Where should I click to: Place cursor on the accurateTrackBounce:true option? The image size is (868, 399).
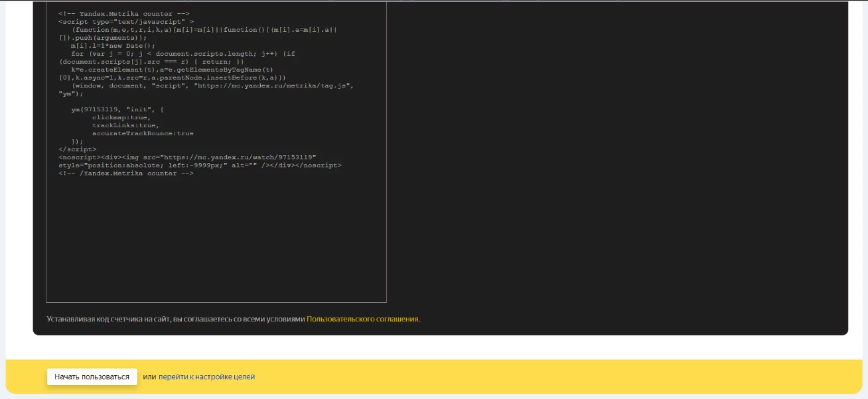tap(143, 133)
